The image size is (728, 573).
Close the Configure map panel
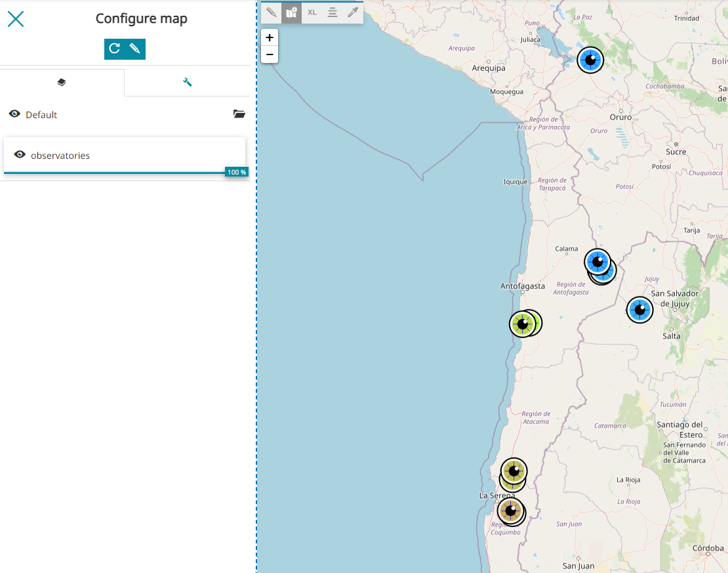coord(16,19)
